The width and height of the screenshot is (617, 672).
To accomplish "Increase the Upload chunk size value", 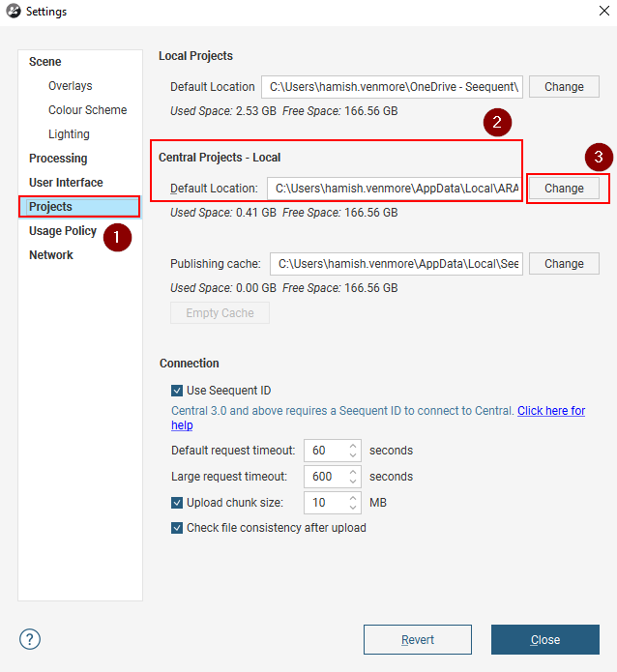I will [x=353, y=498].
